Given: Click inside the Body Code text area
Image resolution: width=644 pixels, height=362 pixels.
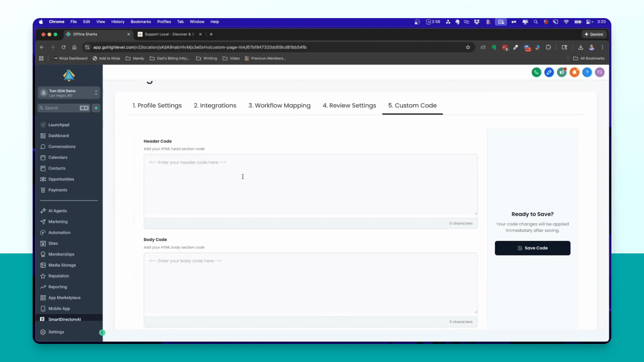Looking at the screenshot, I should tap(310, 284).
